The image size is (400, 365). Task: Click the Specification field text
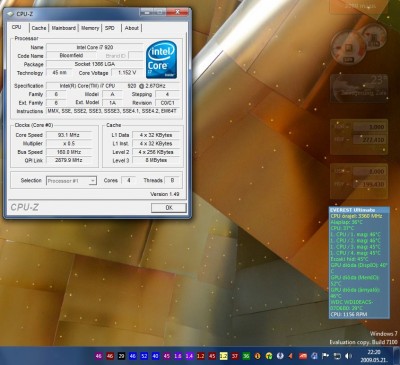pos(114,86)
